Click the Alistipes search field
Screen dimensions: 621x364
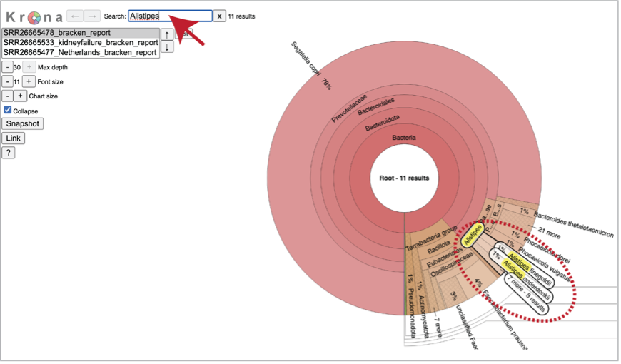click(171, 16)
